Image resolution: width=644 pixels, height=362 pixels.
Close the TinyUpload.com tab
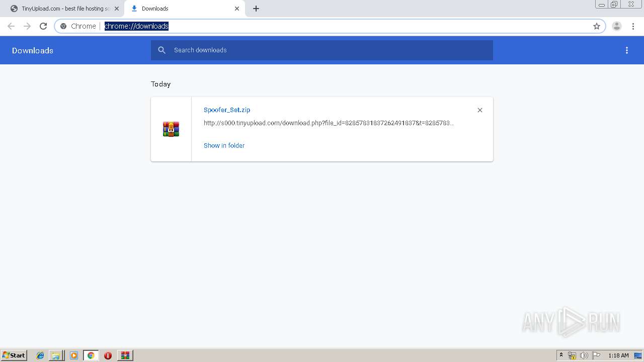[117, 9]
